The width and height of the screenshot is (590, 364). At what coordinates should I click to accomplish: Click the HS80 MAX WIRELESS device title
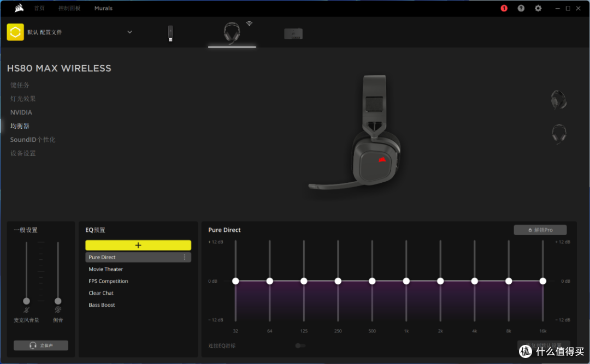(59, 68)
